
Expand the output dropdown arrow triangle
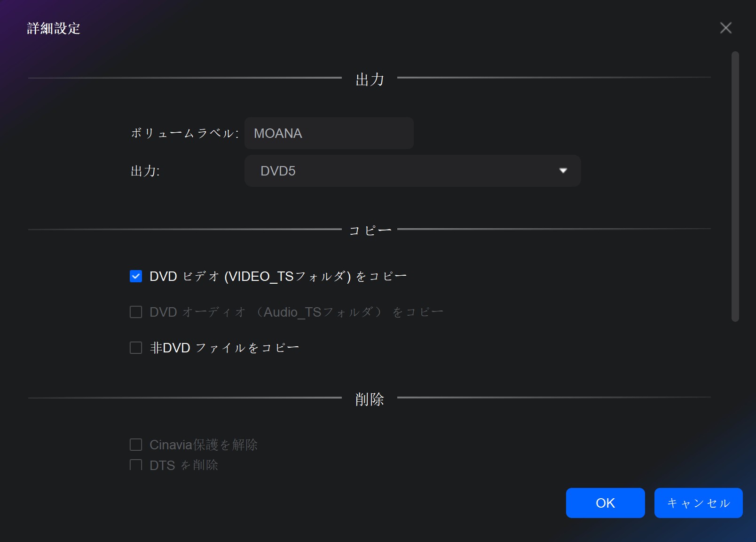pyautogui.click(x=563, y=171)
